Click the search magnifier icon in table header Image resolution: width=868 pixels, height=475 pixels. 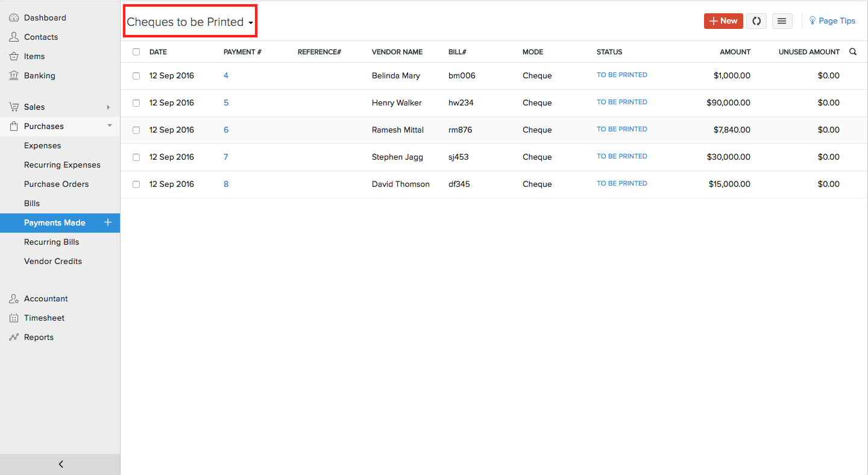click(x=853, y=52)
